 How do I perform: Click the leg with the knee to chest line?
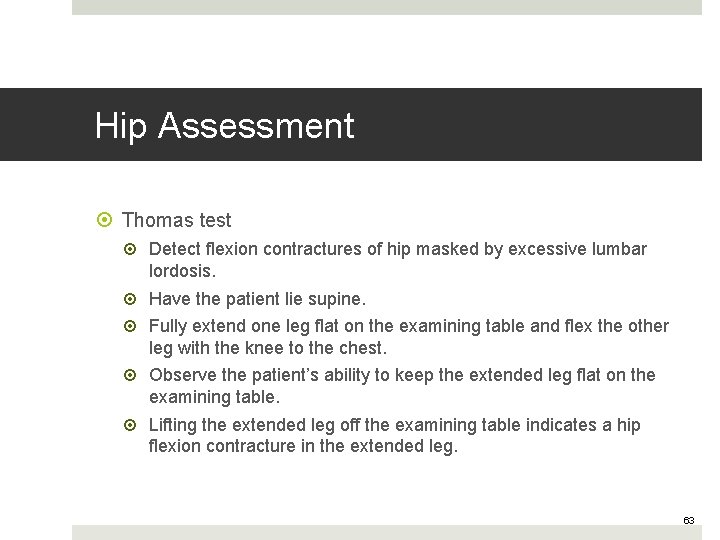267,348
